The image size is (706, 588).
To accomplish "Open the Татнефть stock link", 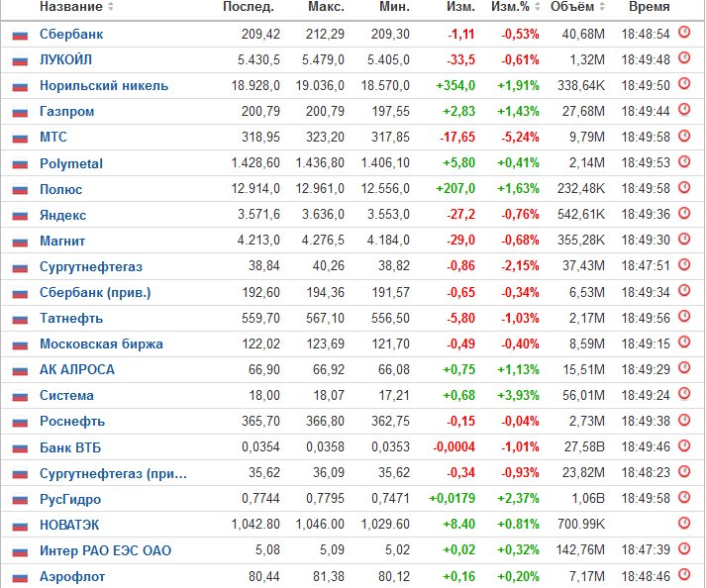I will (71, 319).
